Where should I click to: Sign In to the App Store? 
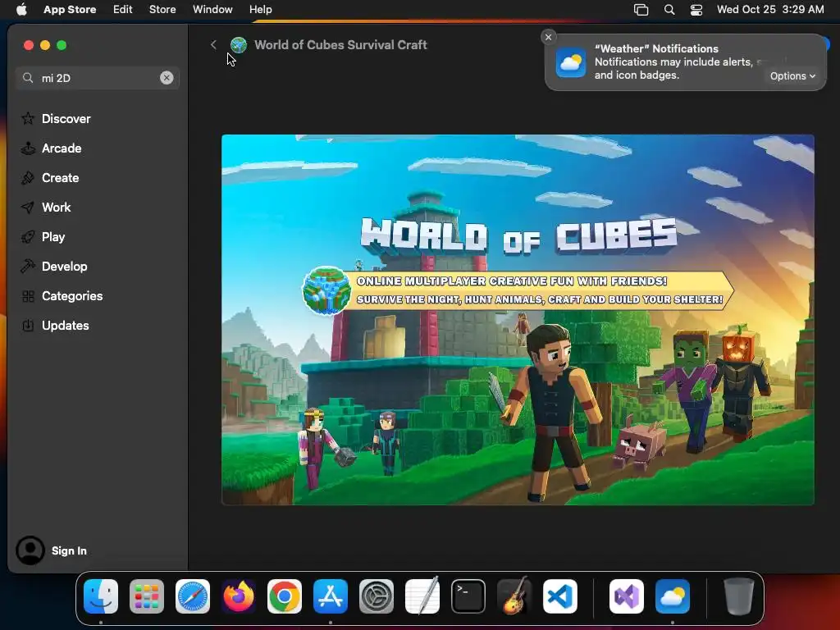click(x=69, y=550)
